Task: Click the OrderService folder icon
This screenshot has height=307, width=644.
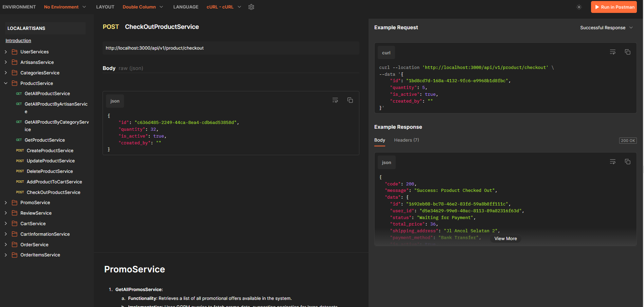Action: 15,245
